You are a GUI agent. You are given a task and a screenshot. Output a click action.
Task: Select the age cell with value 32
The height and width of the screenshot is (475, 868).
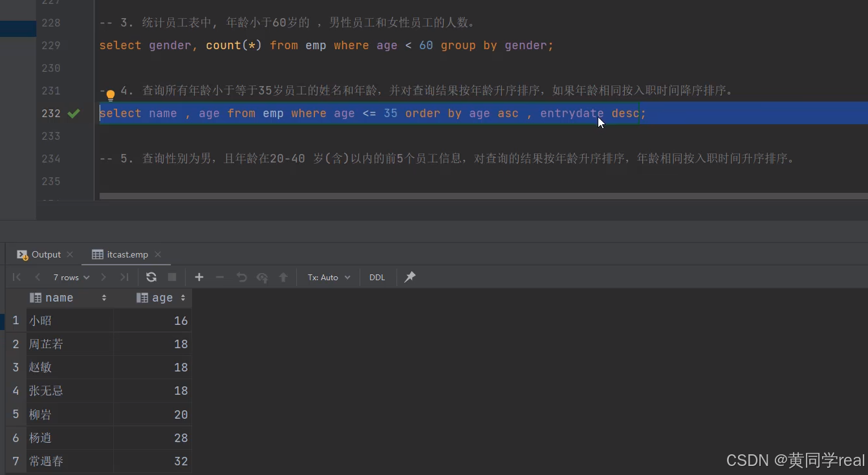153,461
